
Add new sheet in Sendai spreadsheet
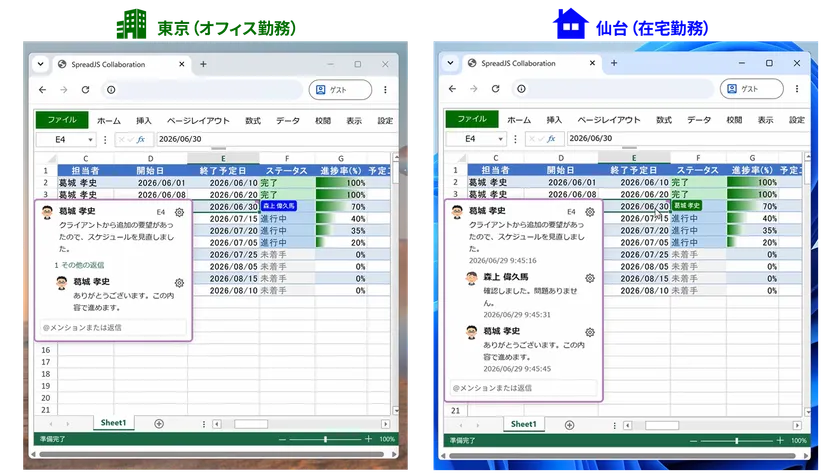(569, 425)
